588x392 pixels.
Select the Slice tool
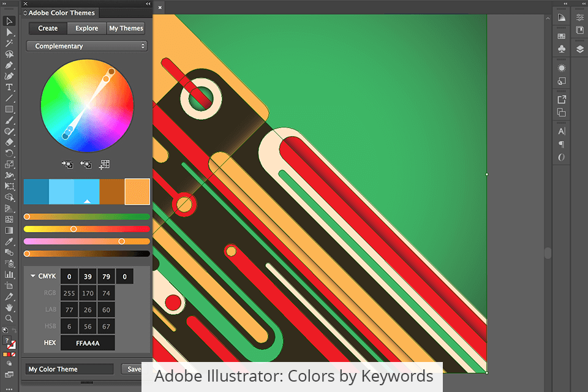pyautogui.click(x=9, y=296)
